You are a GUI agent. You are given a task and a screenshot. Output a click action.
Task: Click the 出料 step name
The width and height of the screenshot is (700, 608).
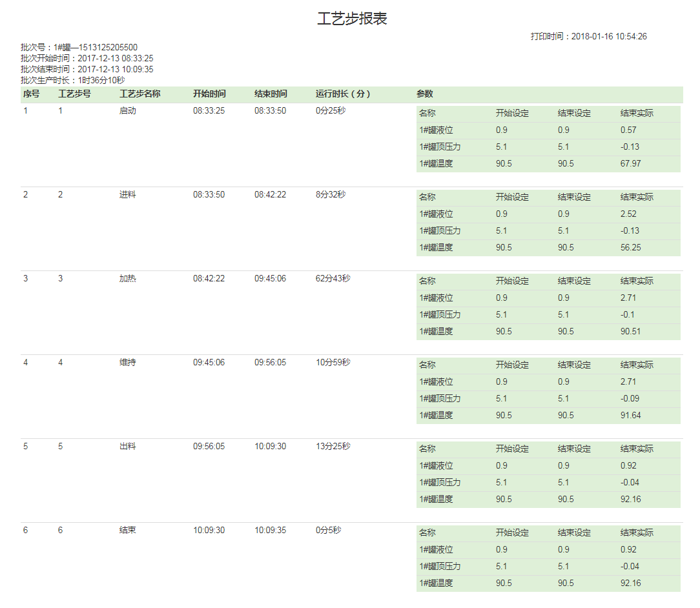pos(128,447)
